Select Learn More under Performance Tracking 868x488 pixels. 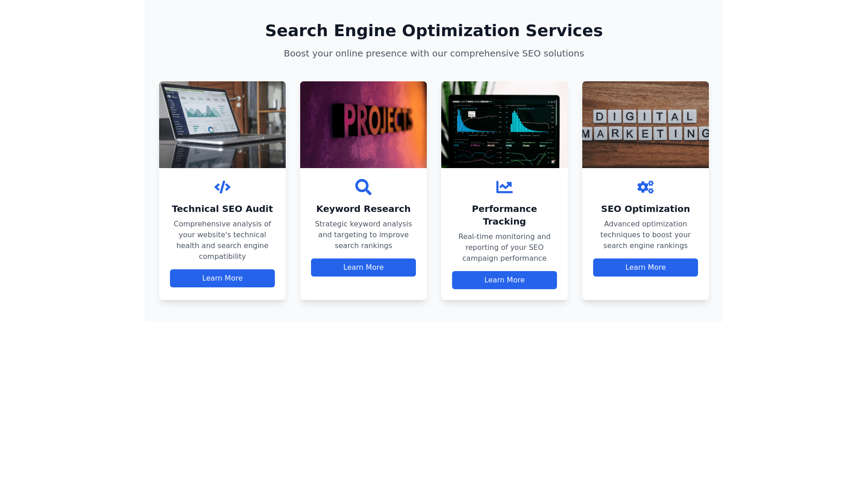505,280
